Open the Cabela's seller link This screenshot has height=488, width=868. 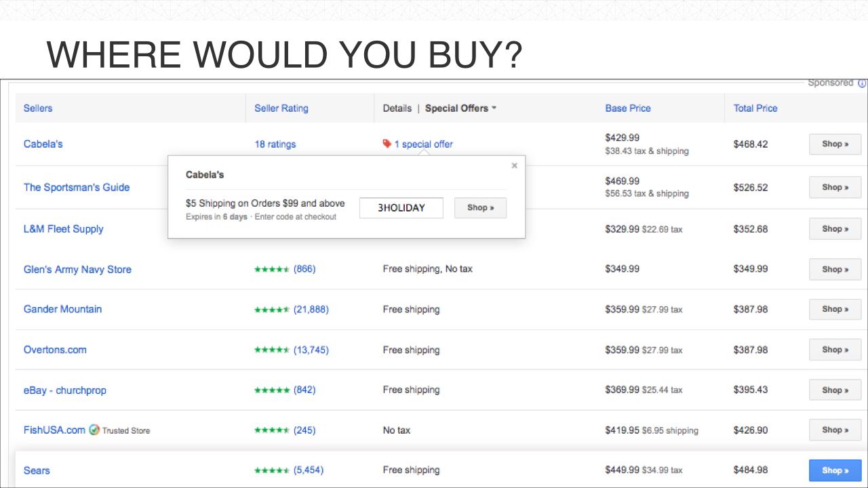(43, 144)
